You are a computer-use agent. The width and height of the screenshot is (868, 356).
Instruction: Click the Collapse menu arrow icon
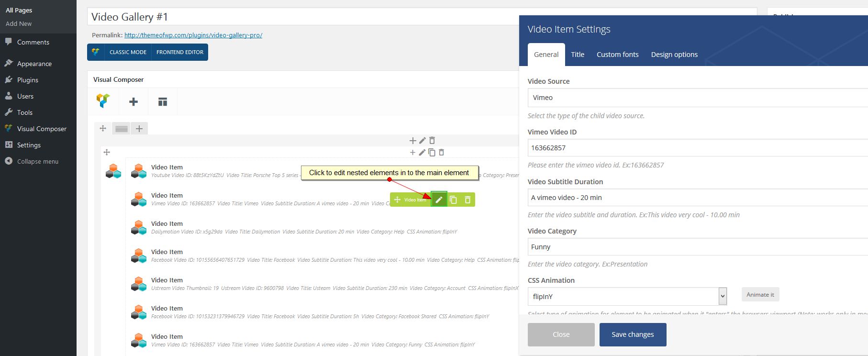click(x=9, y=161)
